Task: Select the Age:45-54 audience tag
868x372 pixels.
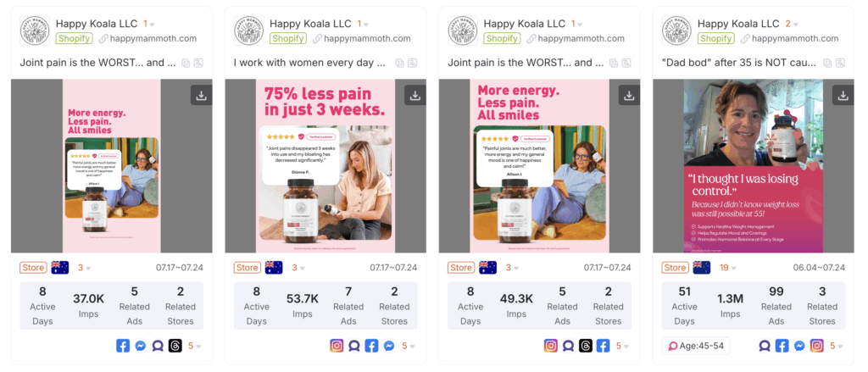Action: pos(696,346)
